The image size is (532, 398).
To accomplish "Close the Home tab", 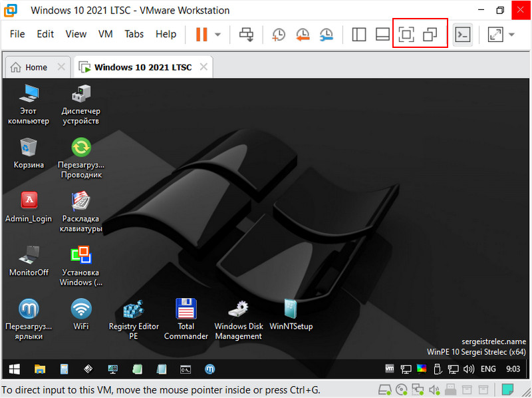I will [61, 67].
